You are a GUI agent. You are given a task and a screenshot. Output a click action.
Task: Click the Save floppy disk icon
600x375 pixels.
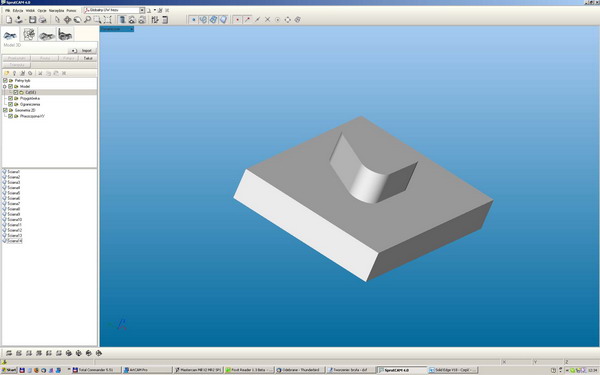(33, 20)
